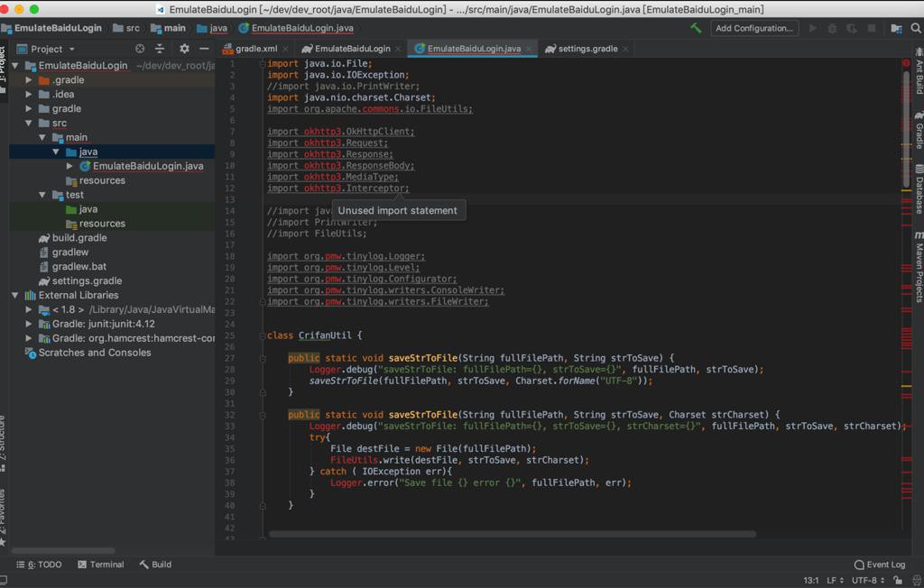The image size is (924, 588).
Task: Expand the .gradle folder in project tree
Action: point(29,80)
